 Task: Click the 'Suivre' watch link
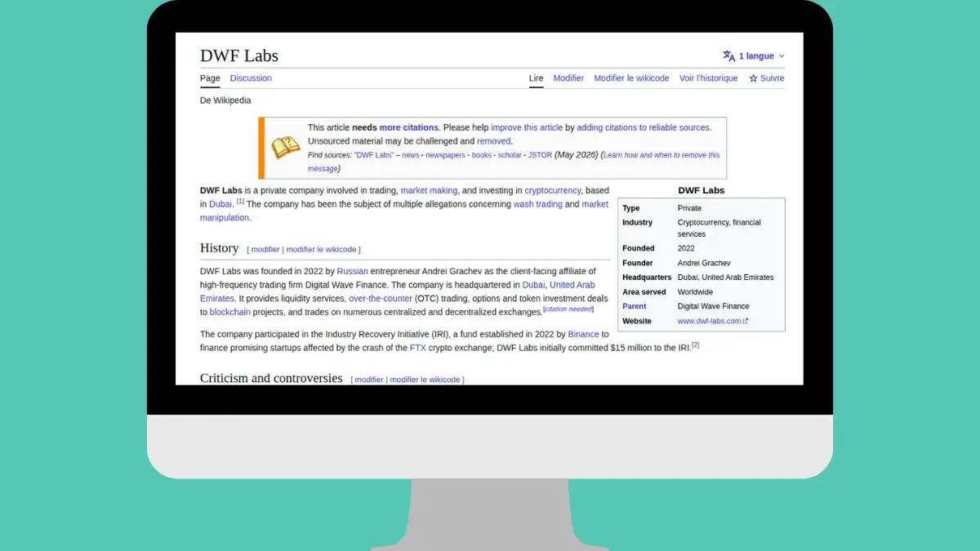[772, 78]
